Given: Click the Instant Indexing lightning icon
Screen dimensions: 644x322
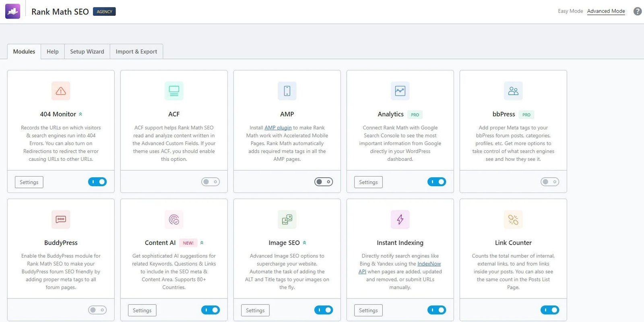Looking at the screenshot, I should coord(400,219).
